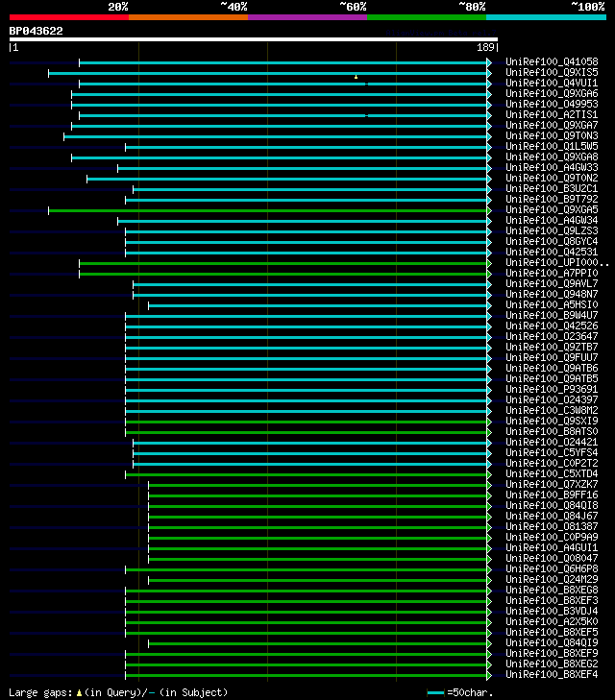
Task: Open UniRef100_Q84QI8 label
Action: point(552,506)
